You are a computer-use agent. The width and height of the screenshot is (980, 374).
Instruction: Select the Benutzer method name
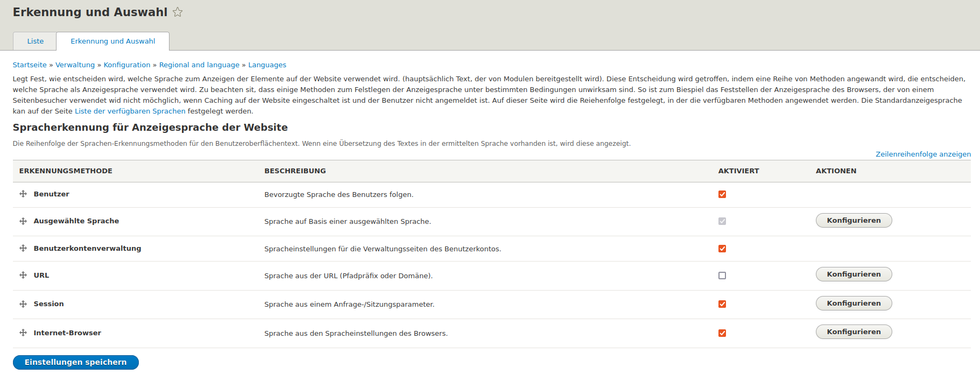pos(51,194)
